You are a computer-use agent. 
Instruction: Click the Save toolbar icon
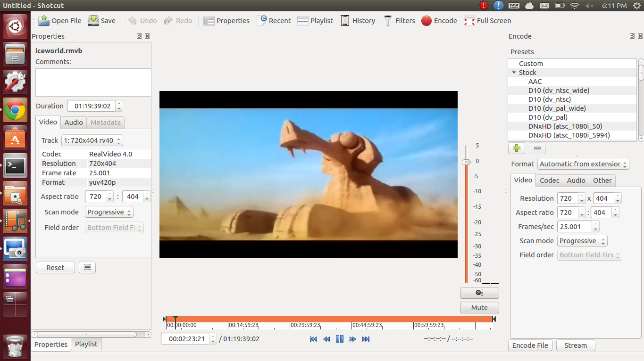coord(93,21)
